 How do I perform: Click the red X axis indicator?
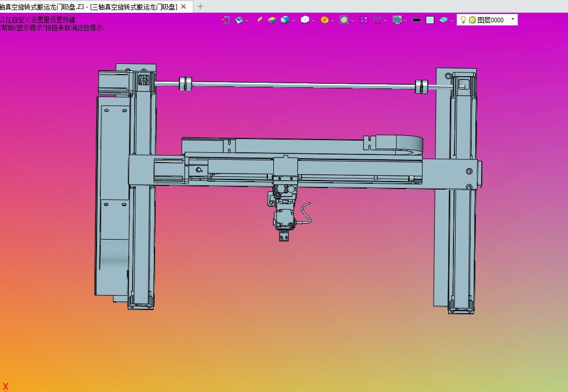point(5,387)
